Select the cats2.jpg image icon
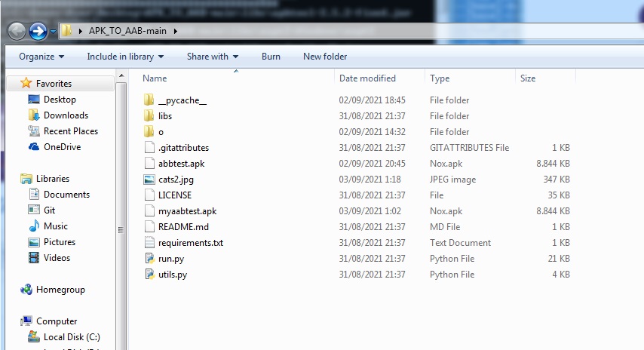This screenshot has width=644, height=350. [x=149, y=179]
